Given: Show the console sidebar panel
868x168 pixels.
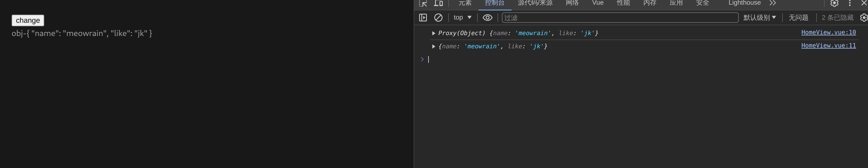Looking at the screenshot, I should (423, 18).
